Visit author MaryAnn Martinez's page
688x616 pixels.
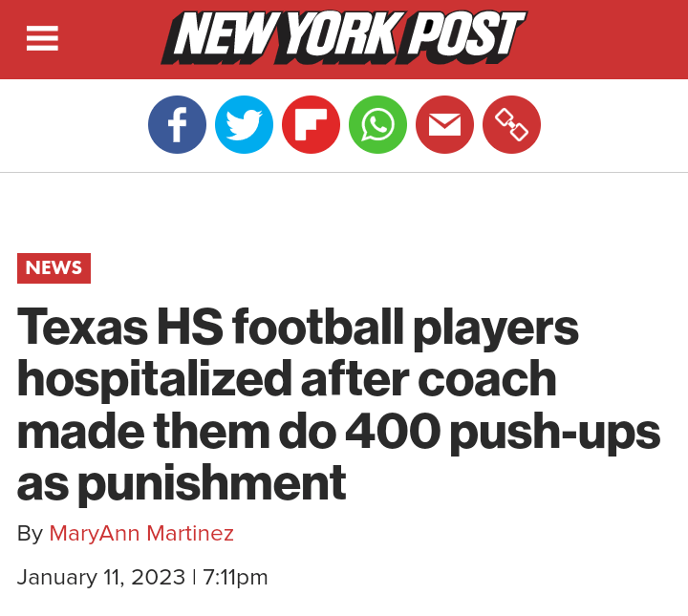141,533
